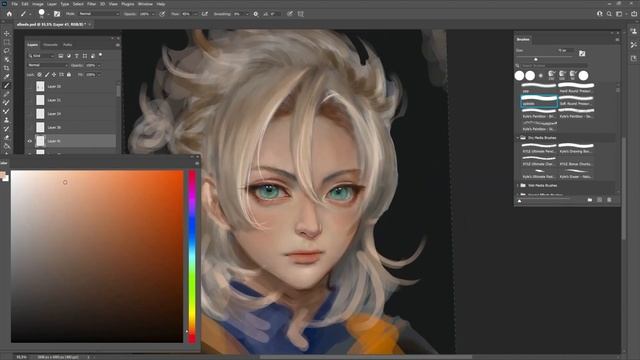Select the Crop tool
Screen dimensions: 640x360
click(7, 68)
